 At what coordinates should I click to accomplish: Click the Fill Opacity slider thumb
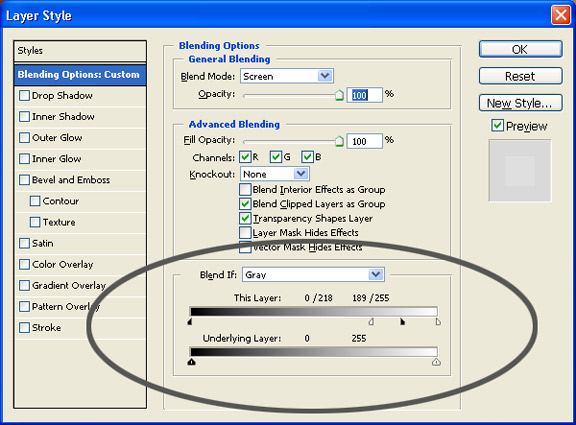click(339, 141)
